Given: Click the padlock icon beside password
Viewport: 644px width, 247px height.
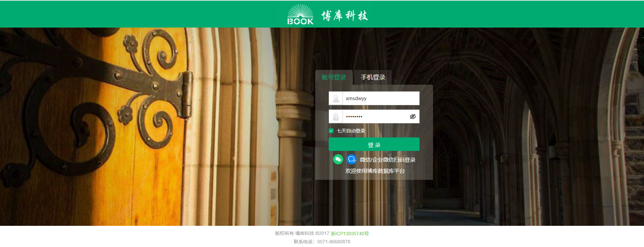Looking at the screenshot, I should (336, 117).
